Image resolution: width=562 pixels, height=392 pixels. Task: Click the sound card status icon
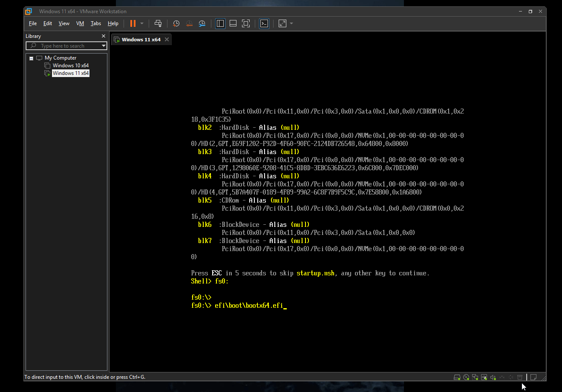(493, 377)
